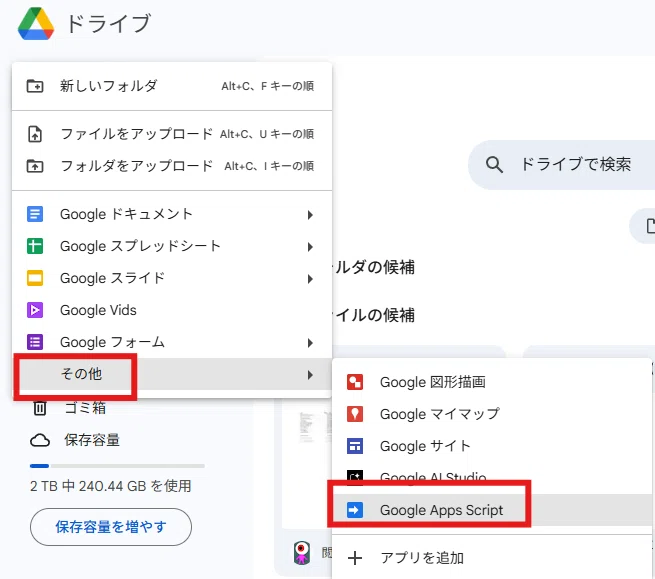
Task: Click the file upload icon
Action: (x=35, y=134)
